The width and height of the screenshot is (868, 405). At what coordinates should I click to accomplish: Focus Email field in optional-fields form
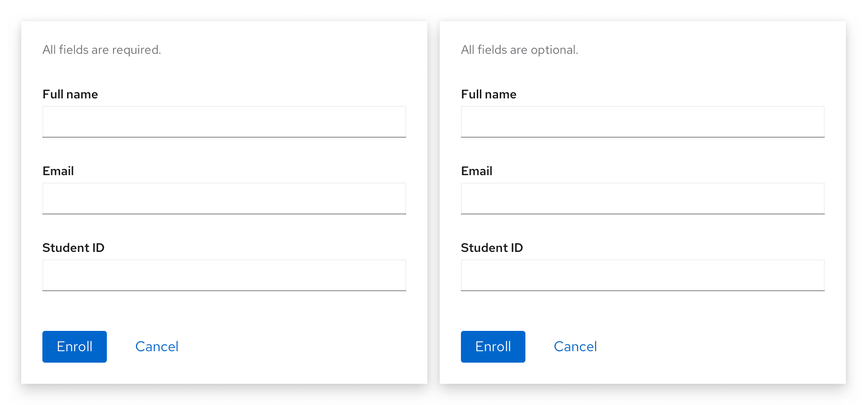coord(642,199)
